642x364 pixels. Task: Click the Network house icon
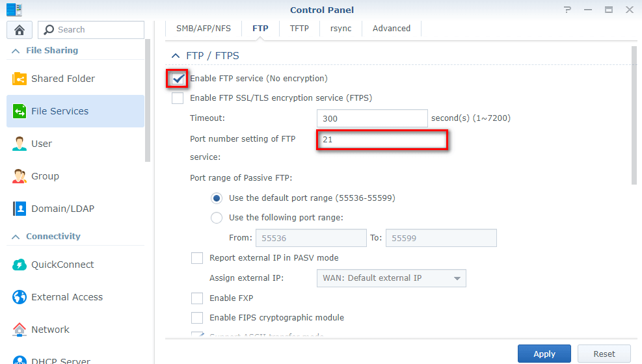(x=20, y=330)
